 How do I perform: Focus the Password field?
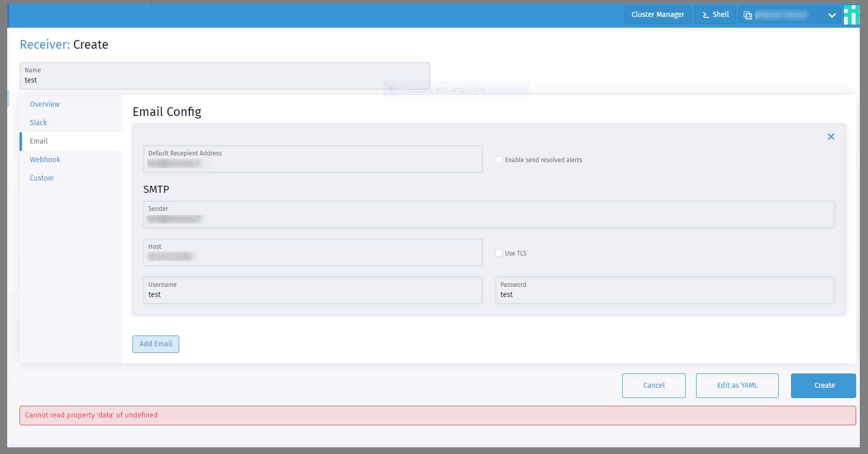coord(665,290)
